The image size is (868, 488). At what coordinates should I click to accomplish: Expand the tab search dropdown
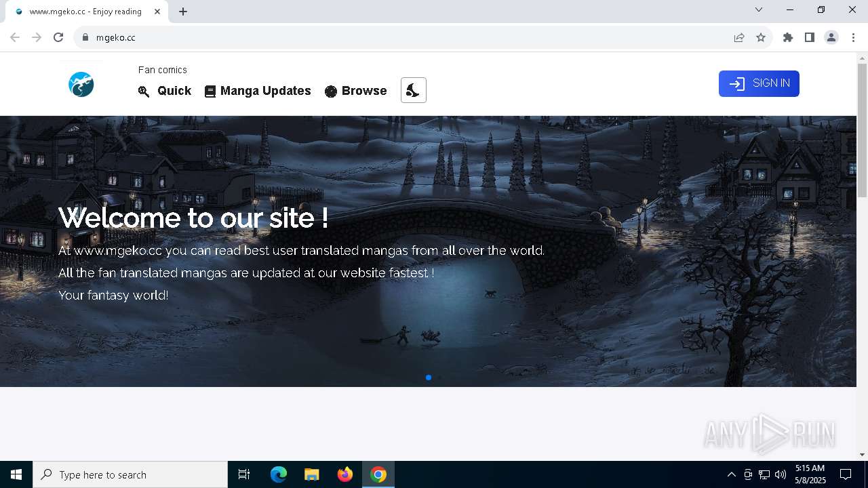(759, 9)
